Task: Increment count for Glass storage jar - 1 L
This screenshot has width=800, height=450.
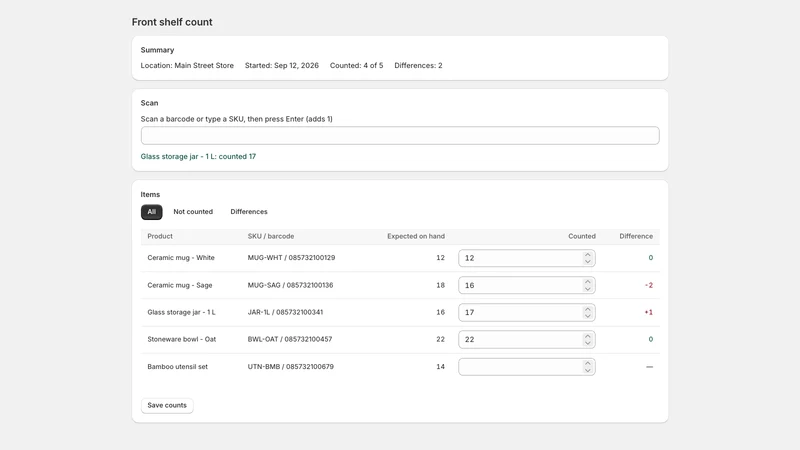Action: click(588, 309)
